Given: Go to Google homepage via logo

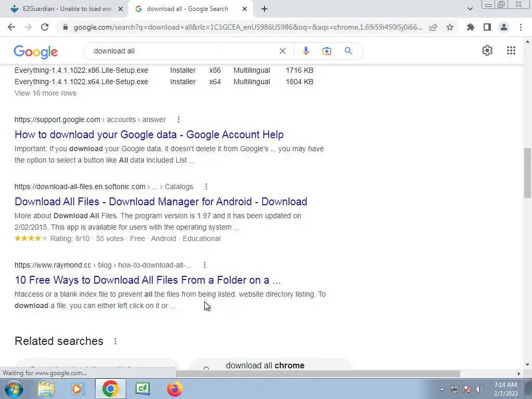Looking at the screenshot, I should point(36,51).
